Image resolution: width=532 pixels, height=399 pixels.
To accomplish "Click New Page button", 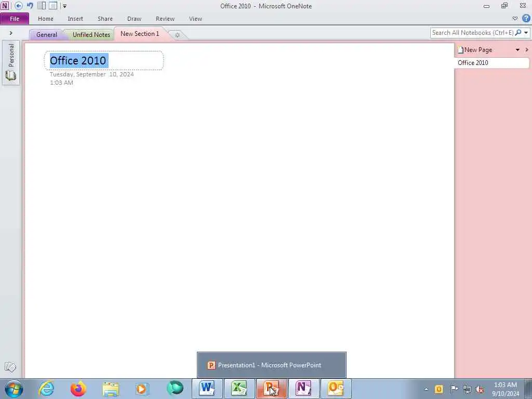I will (475, 50).
